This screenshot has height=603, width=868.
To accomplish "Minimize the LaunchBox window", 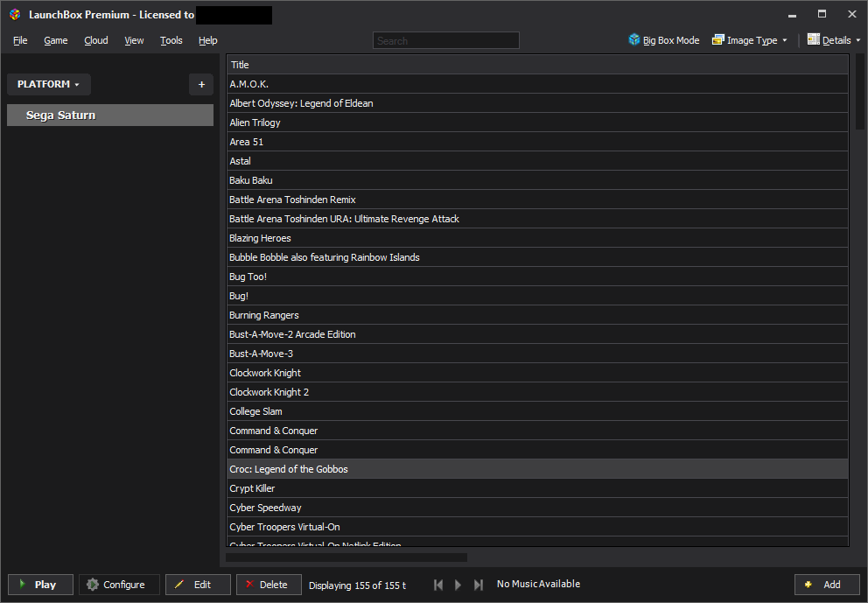I will (792, 15).
